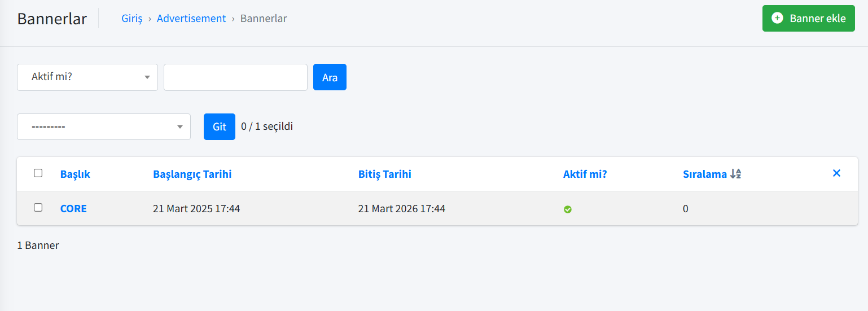Sort by Başlık column header

coord(75,174)
